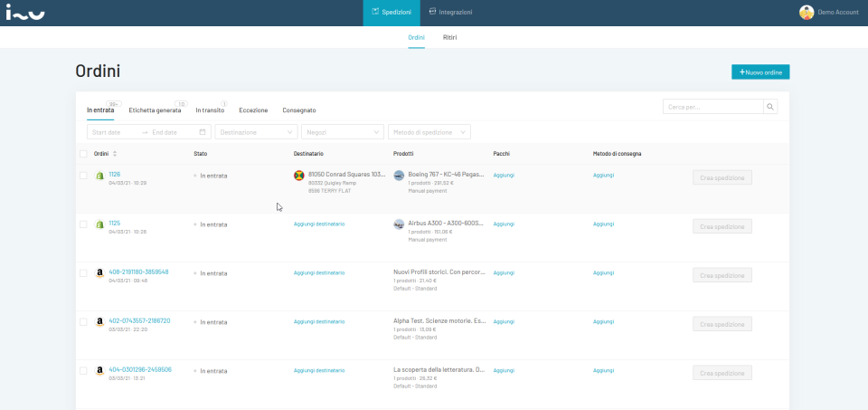
Task: Click Crea spedizione for order 408-2191180-3859548
Action: point(722,275)
